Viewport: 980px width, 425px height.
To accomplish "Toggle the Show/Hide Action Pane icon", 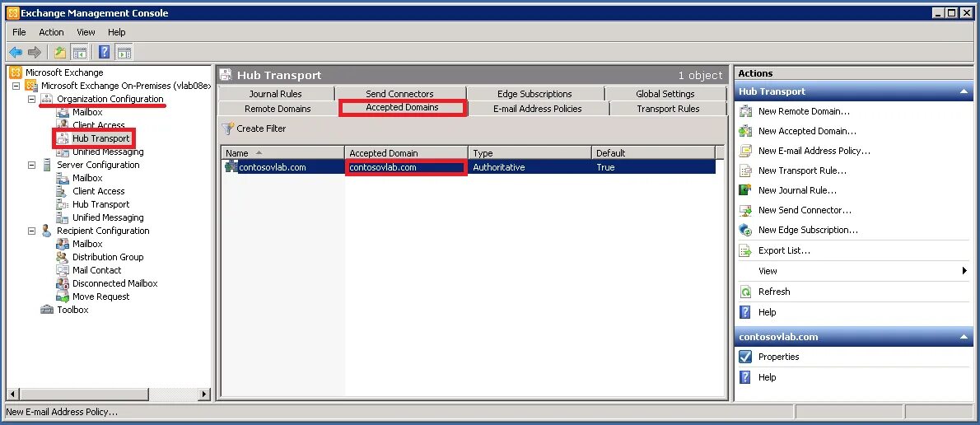I will 124,53.
